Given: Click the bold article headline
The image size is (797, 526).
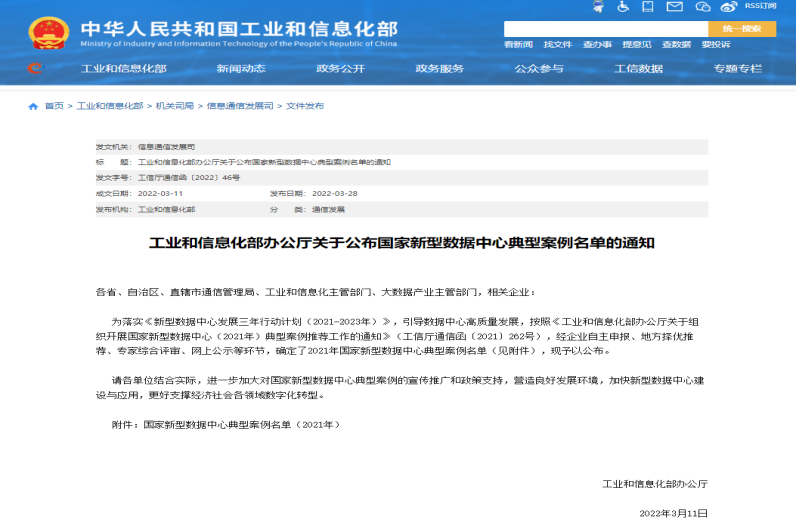Looking at the screenshot, I should coord(402,243).
